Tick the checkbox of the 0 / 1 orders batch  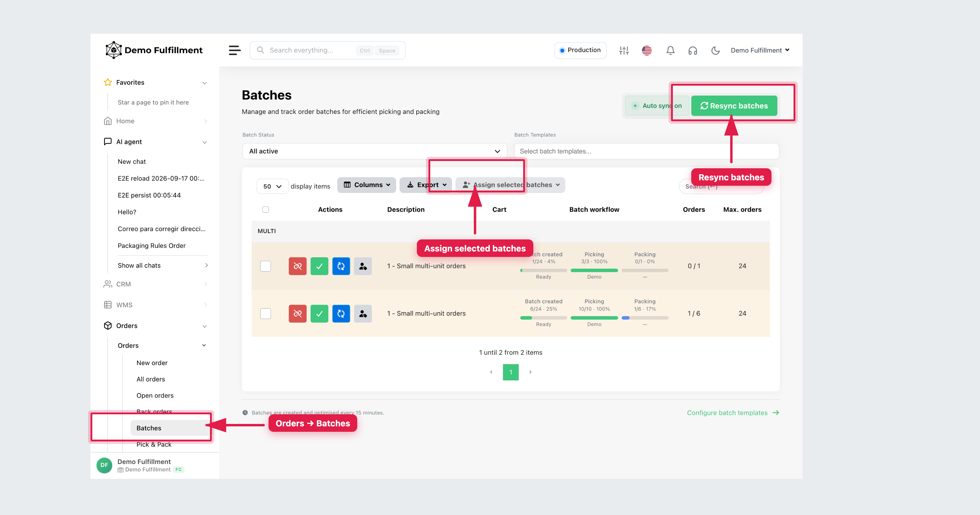(x=266, y=266)
